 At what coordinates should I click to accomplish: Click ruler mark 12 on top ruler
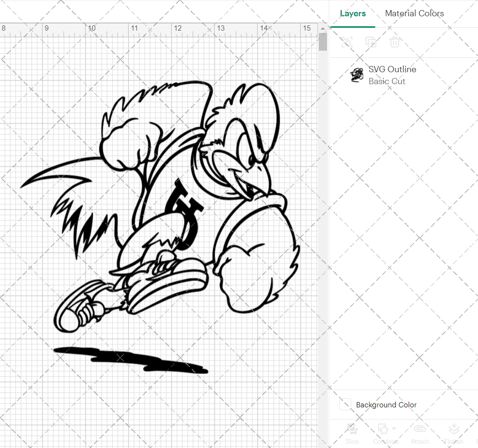pos(178,28)
